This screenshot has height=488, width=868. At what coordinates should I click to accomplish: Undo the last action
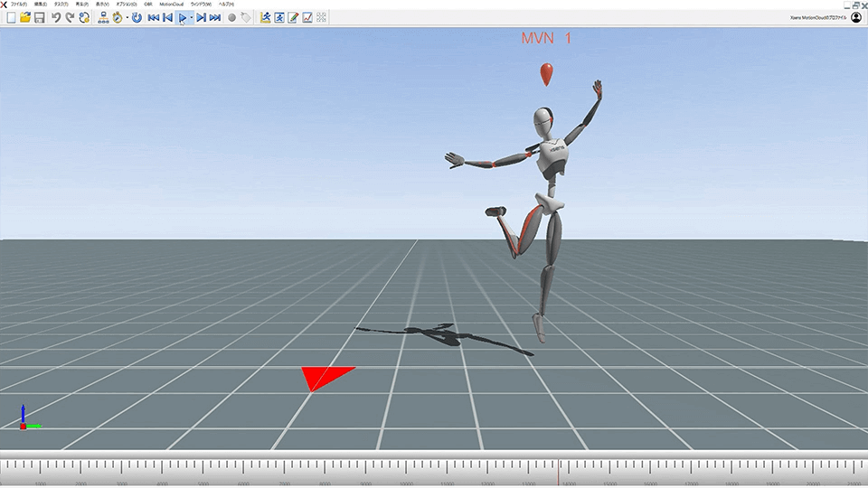[x=56, y=17]
